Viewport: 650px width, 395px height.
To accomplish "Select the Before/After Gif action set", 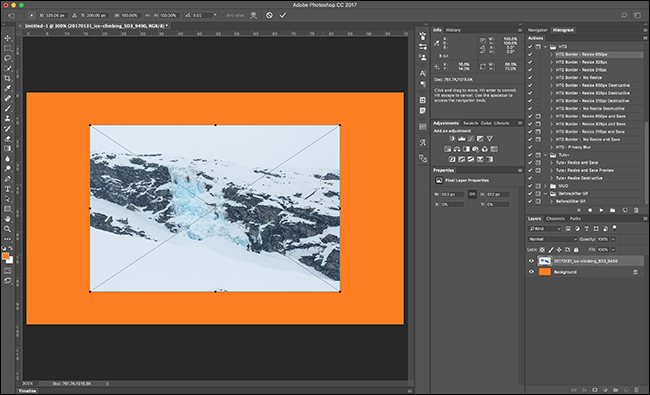I will [573, 194].
